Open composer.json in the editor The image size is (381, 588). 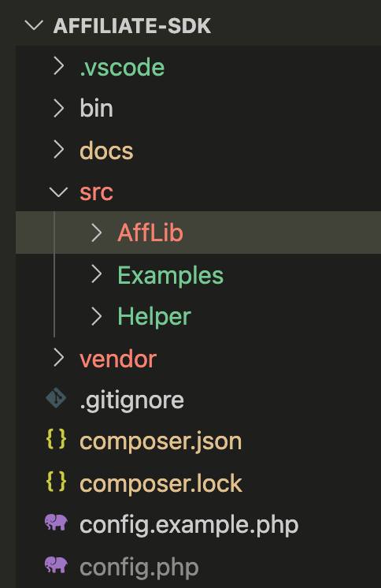click(x=161, y=441)
